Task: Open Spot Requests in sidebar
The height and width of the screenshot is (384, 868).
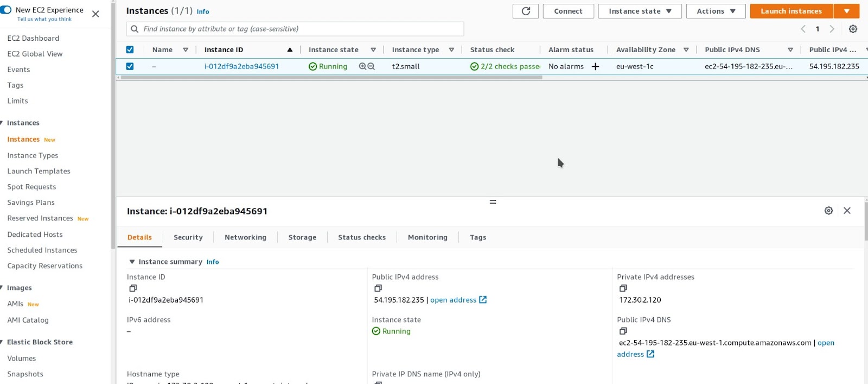Action: coord(31,187)
